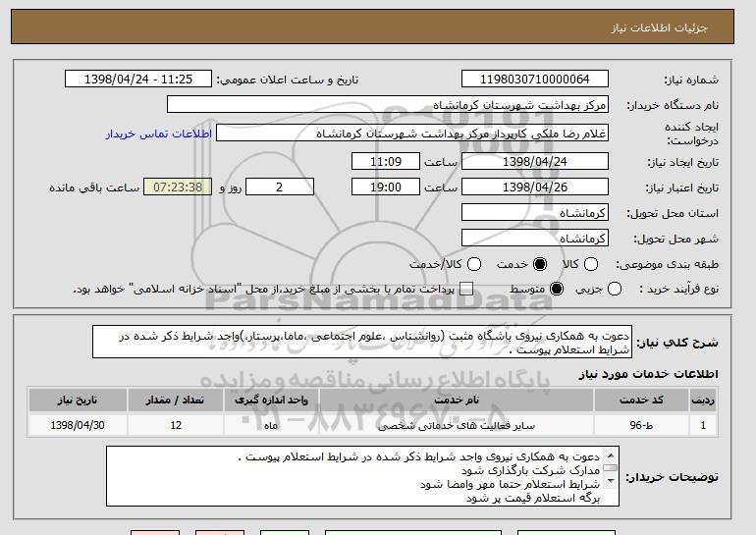
Task: Click the شهر محل تحویل field
Action: [535, 239]
